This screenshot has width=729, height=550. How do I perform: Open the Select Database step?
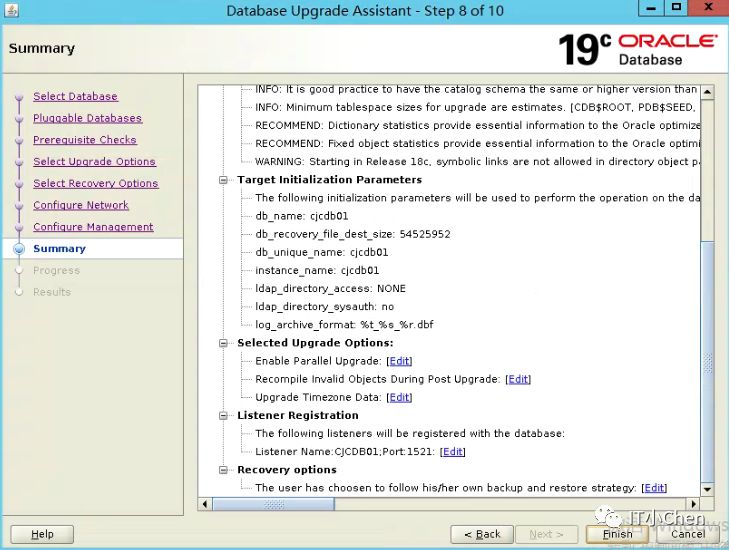pos(75,96)
